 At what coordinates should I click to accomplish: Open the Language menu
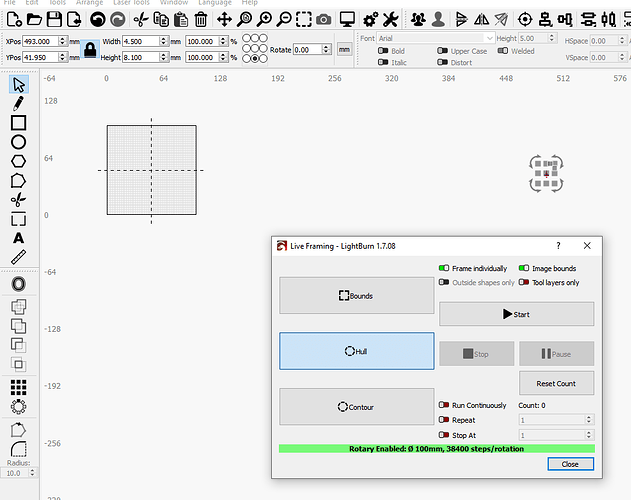click(x=215, y=3)
